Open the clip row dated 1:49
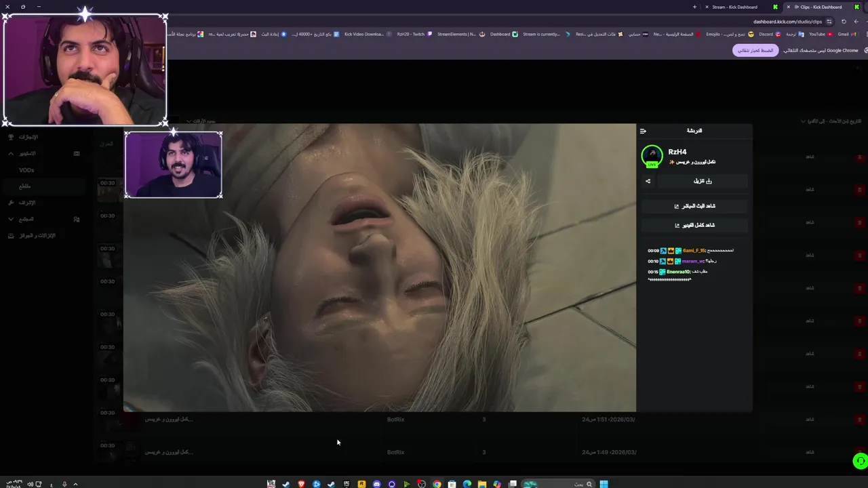 434,452
